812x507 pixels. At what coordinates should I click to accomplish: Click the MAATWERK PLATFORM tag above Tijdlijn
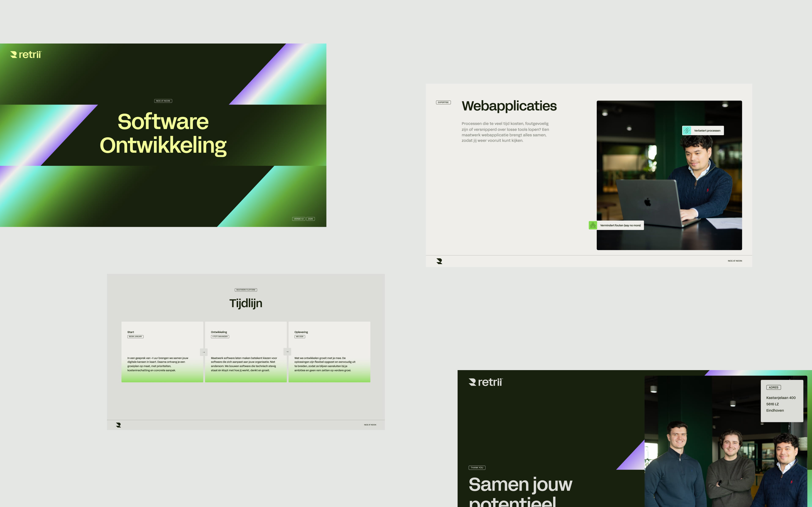246,290
